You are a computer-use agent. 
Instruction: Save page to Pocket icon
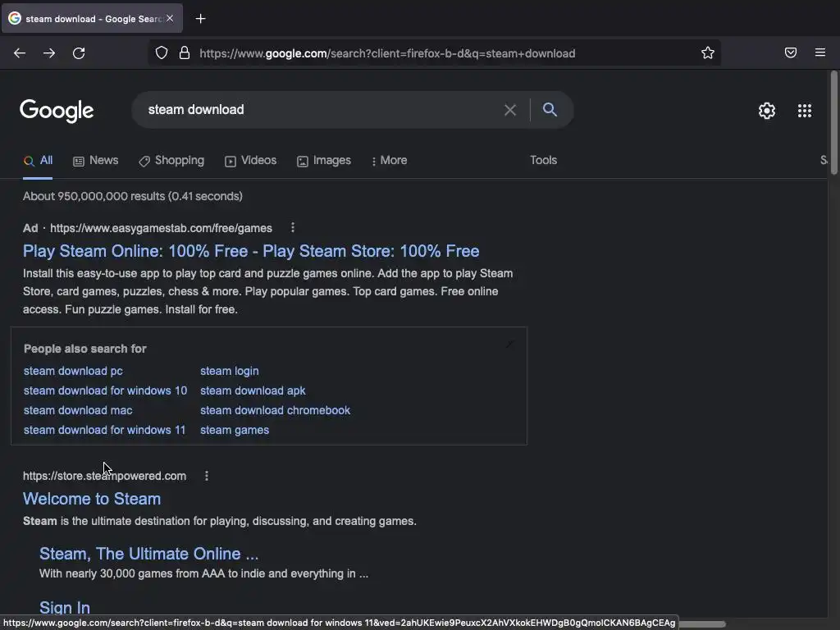click(x=791, y=52)
